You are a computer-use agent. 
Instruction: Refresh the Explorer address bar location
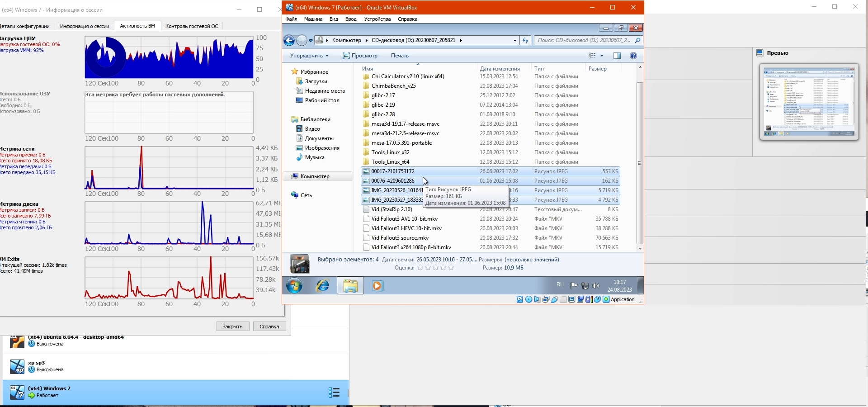(x=525, y=41)
